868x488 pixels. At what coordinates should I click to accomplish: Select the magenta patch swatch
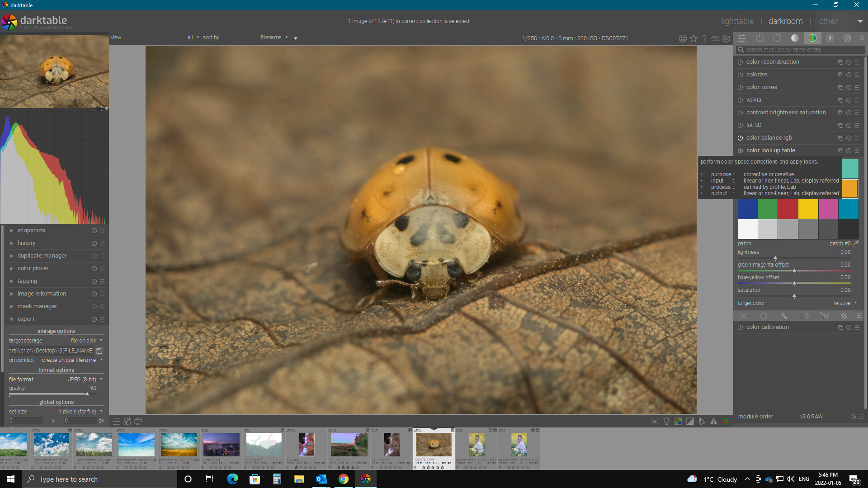[x=828, y=209]
